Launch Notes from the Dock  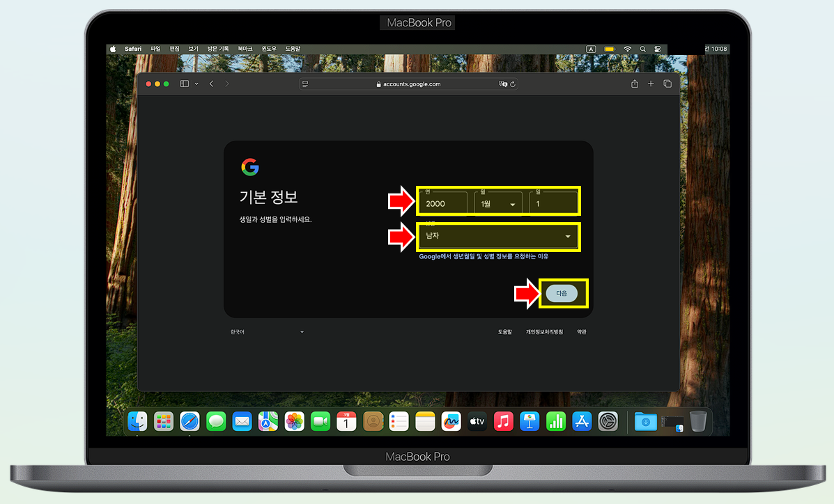[x=425, y=422]
